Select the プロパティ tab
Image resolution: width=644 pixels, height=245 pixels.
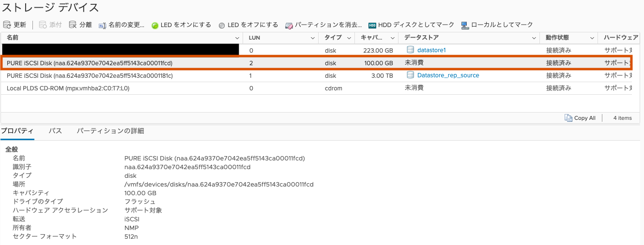click(17, 131)
